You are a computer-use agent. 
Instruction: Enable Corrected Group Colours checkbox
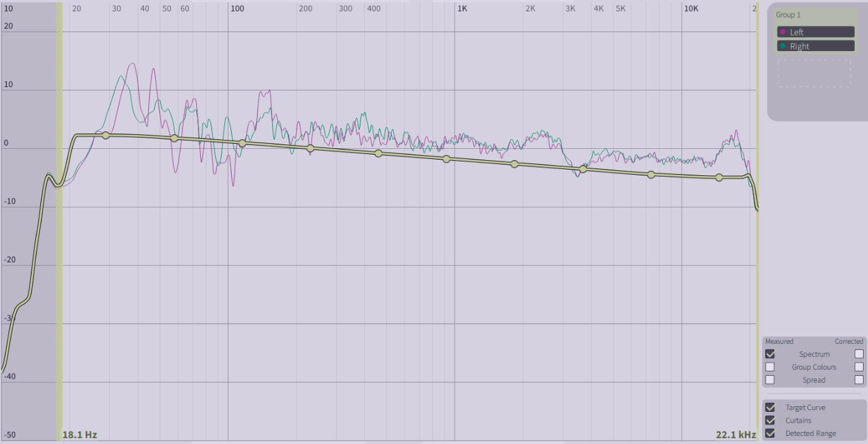(859, 367)
